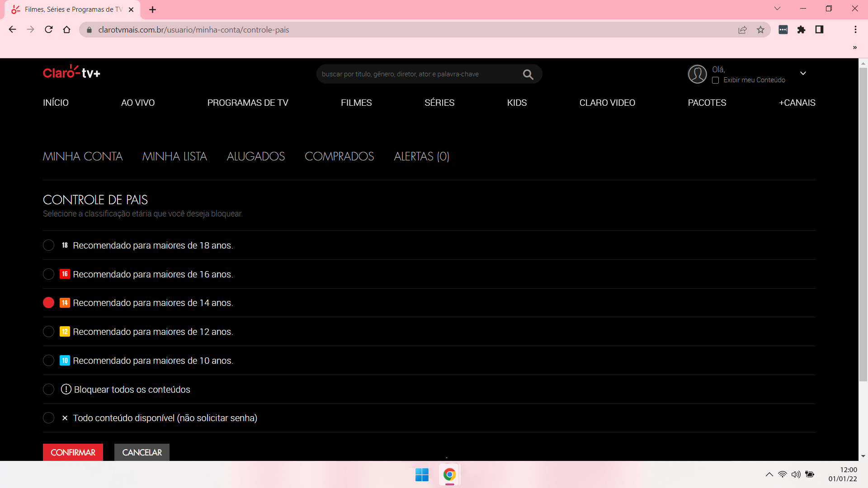Screen dimensions: 868x488
Task: Reload the page
Action: click(48, 29)
